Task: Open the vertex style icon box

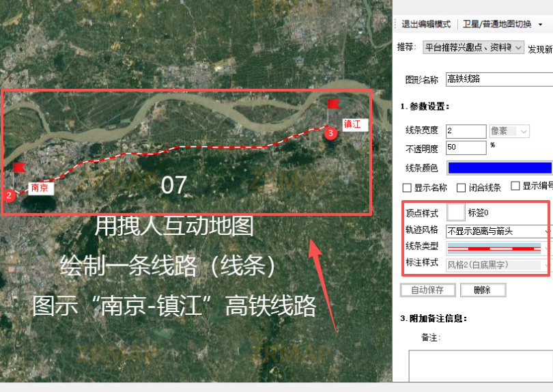Action: coord(455,212)
